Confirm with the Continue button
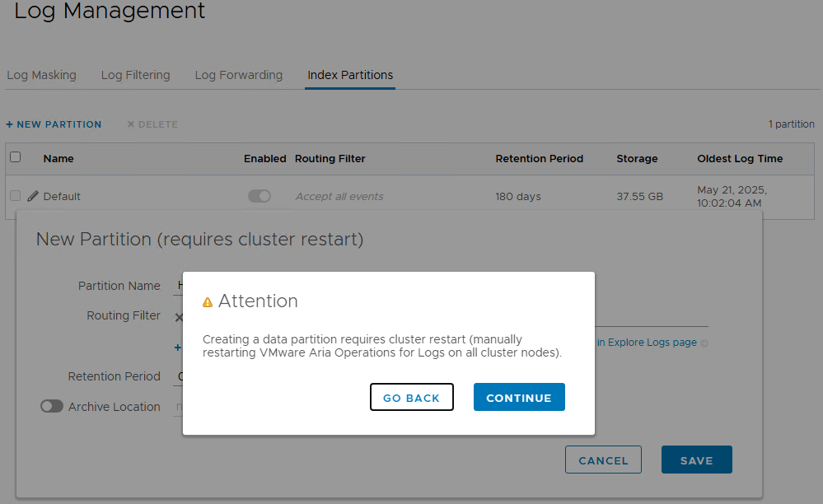 tap(518, 397)
